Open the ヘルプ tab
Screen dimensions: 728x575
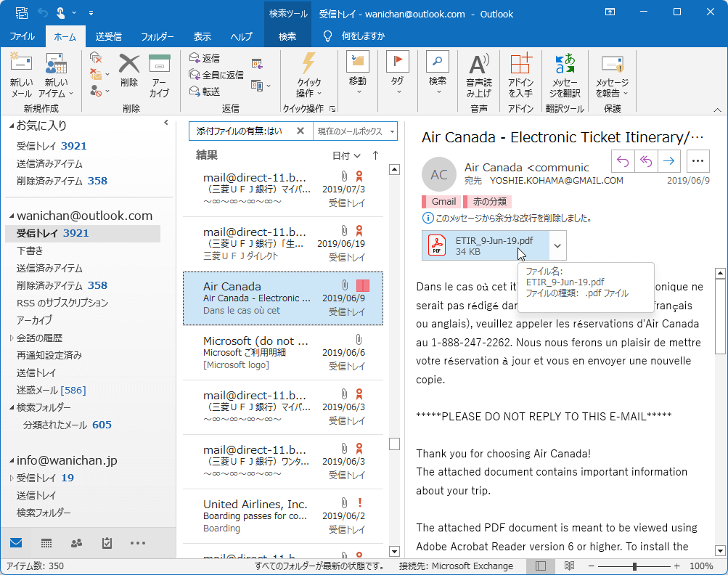(242, 36)
